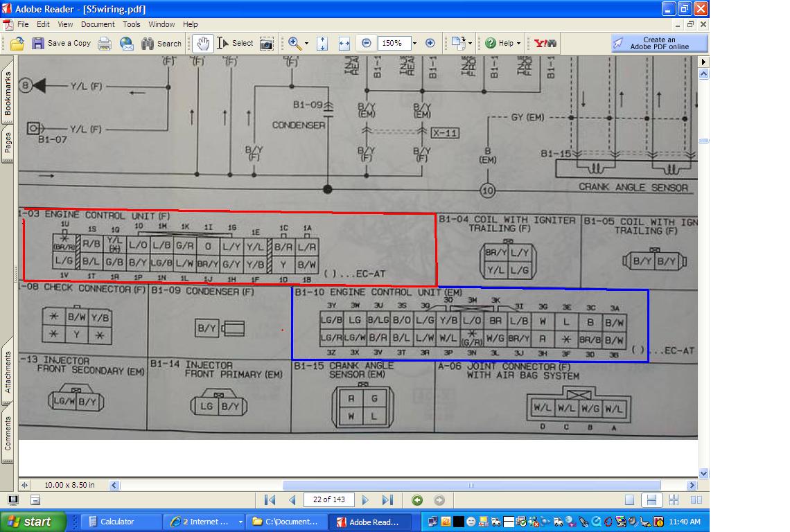This screenshot has width=790, height=532.
Task: Click the Open file folder icon
Action: pos(17,43)
